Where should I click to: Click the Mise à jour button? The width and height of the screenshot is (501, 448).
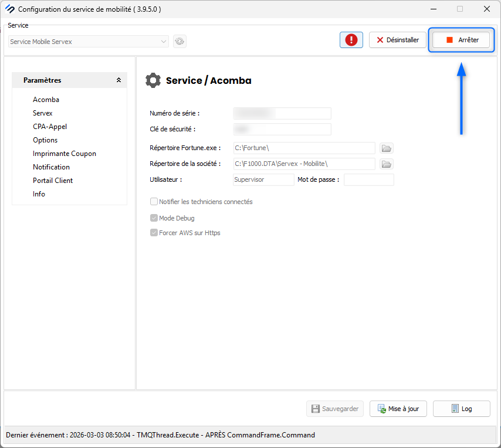pos(398,409)
